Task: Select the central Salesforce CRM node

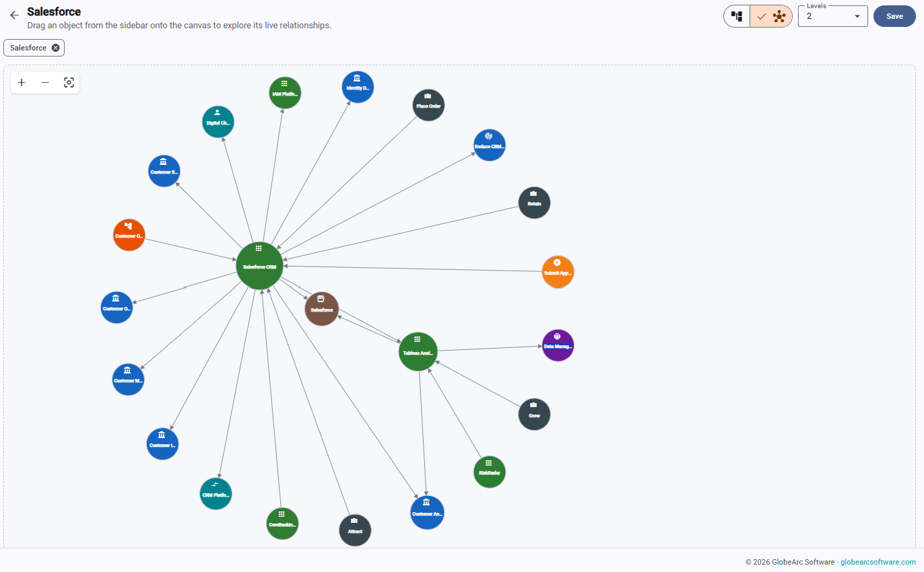Action: (x=259, y=266)
